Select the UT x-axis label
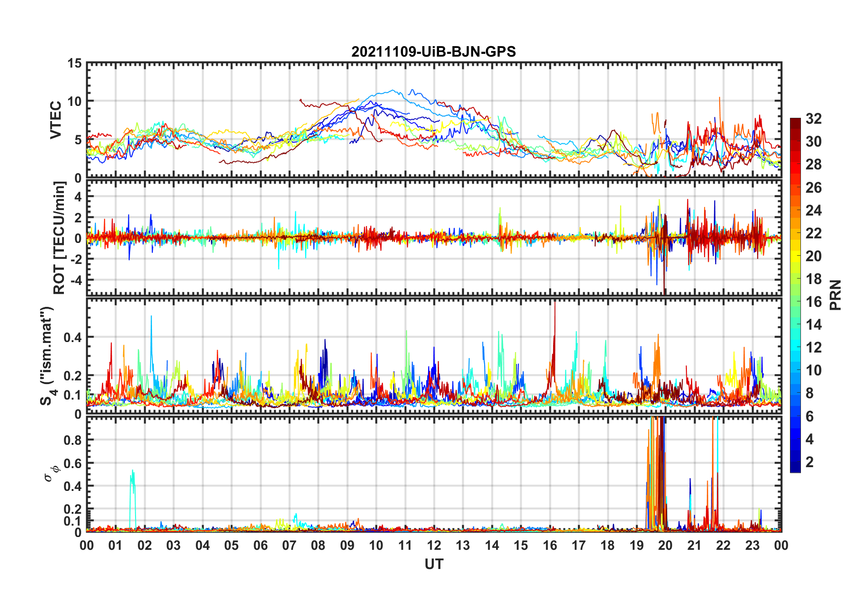 (x=434, y=564)
